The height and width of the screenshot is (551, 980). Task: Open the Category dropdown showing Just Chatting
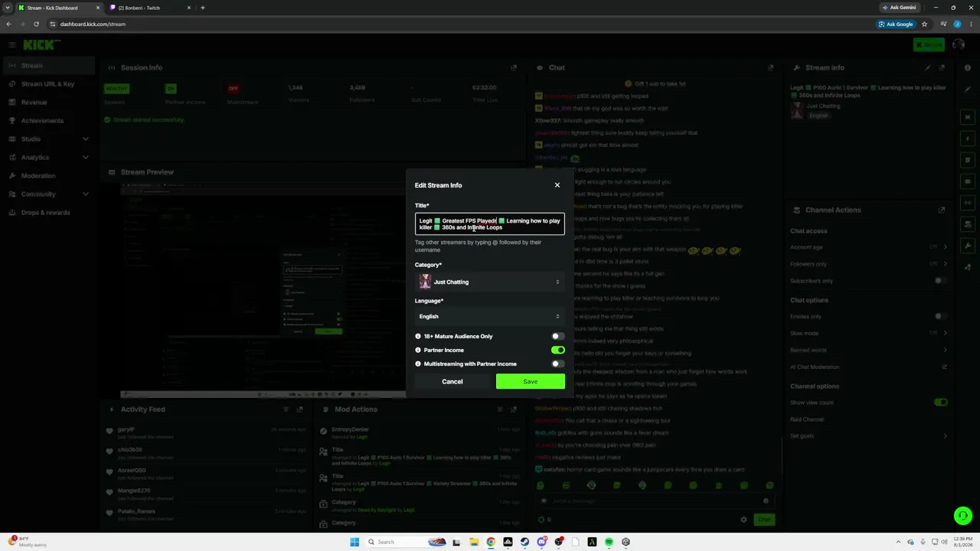tap(490, 282)
